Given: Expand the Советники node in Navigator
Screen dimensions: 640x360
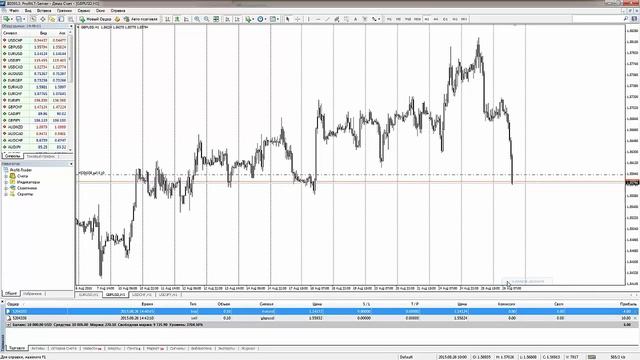Looking at the screenshot, I should coord(6,188).
